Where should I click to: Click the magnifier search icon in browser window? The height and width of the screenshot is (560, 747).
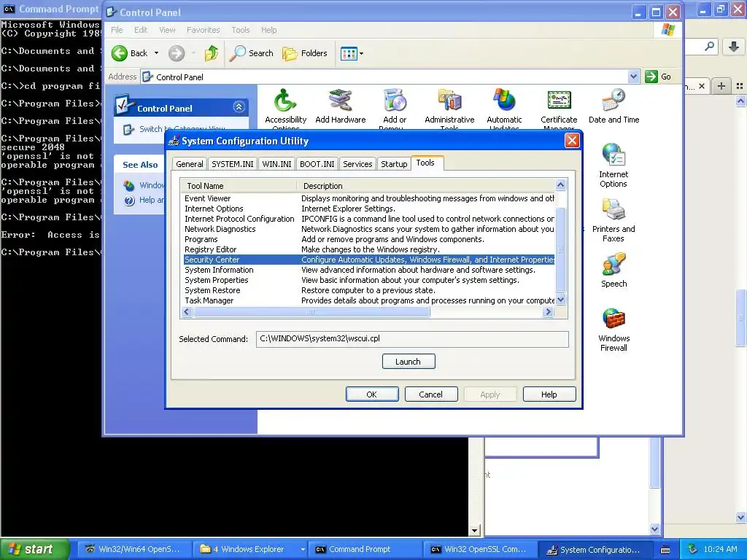pos(709,46)
